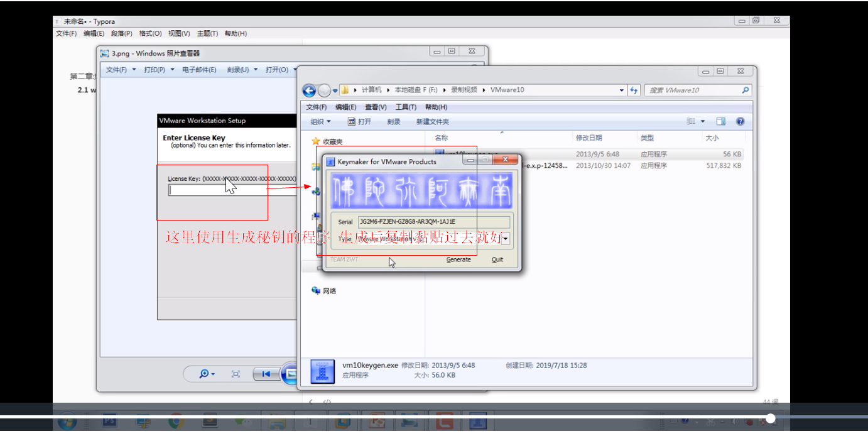The height and width of the screenshot is (436, 868).
Task: Expand Explorer 组织 dropdown
Action: point(320,121)
